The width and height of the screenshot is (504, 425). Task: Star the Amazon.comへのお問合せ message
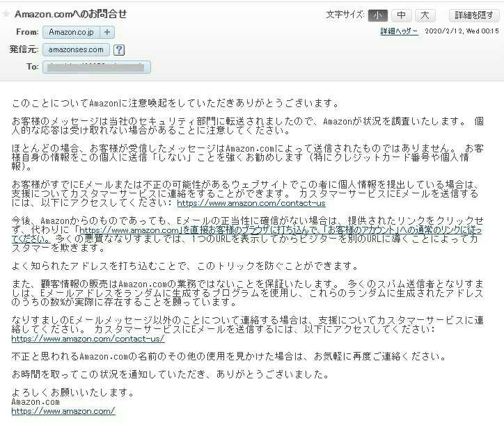[x=6, y=14]
